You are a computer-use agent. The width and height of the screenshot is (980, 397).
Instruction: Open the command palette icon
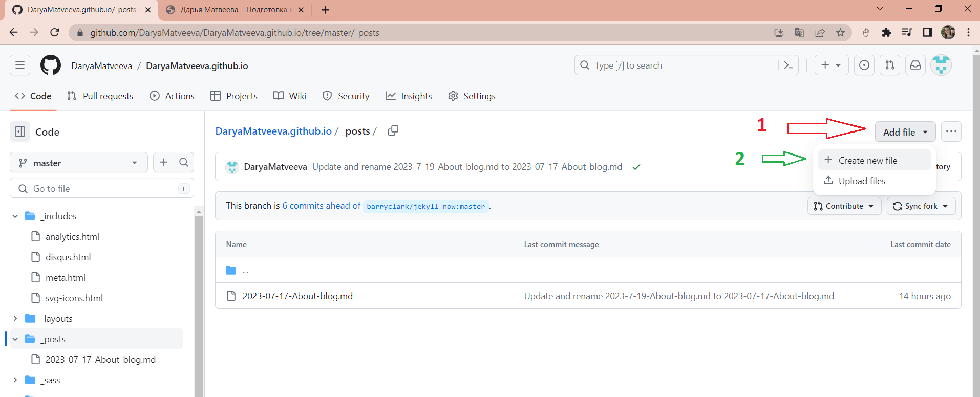789,65
